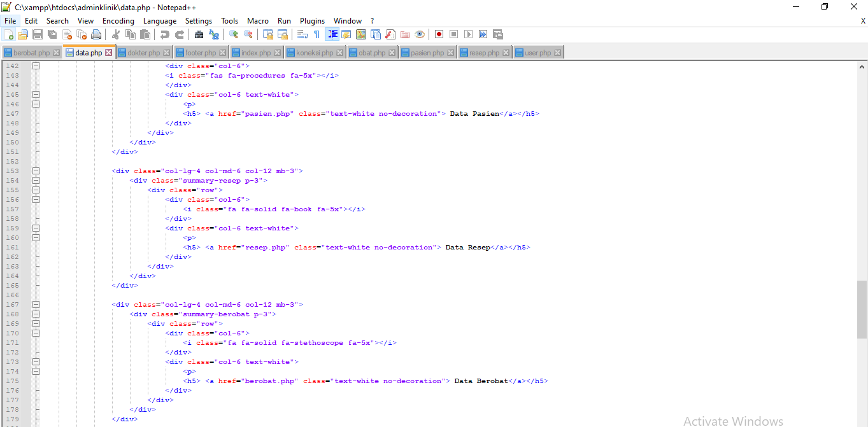Toggle word wrap from the toolbar

(x=302, y=34)
